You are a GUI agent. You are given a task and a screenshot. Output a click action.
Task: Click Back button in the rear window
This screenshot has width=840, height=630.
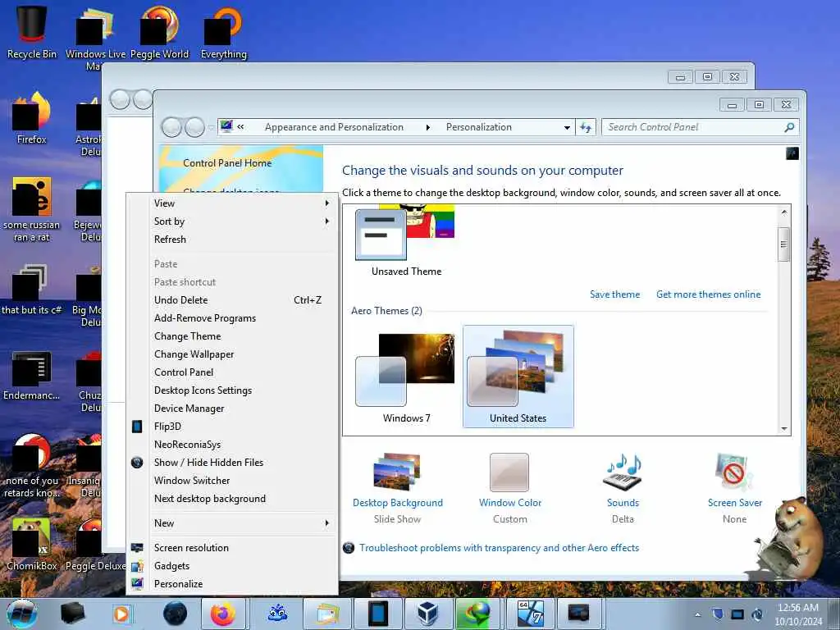[x=120, y=99]
